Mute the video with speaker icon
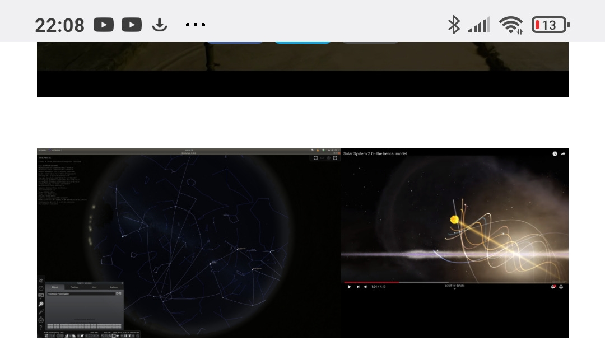This screenshot has height=364, width=605. pyautogui.click(x=366, y=287)
